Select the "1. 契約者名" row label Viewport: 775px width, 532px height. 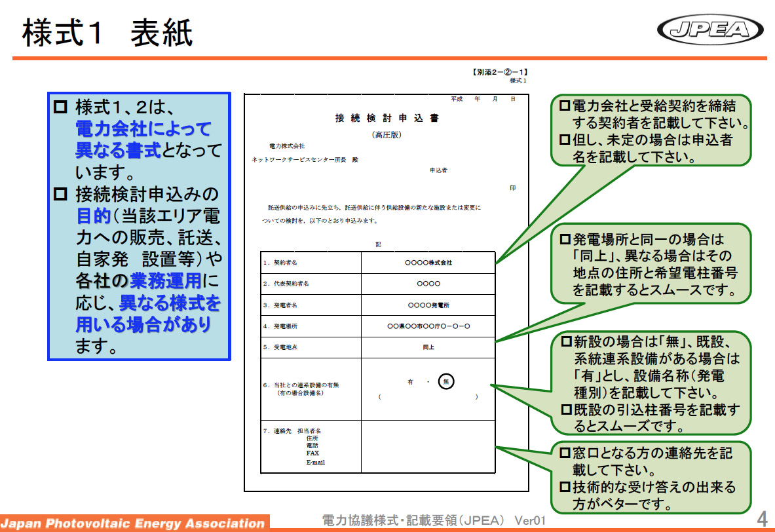tap(280, 263)
